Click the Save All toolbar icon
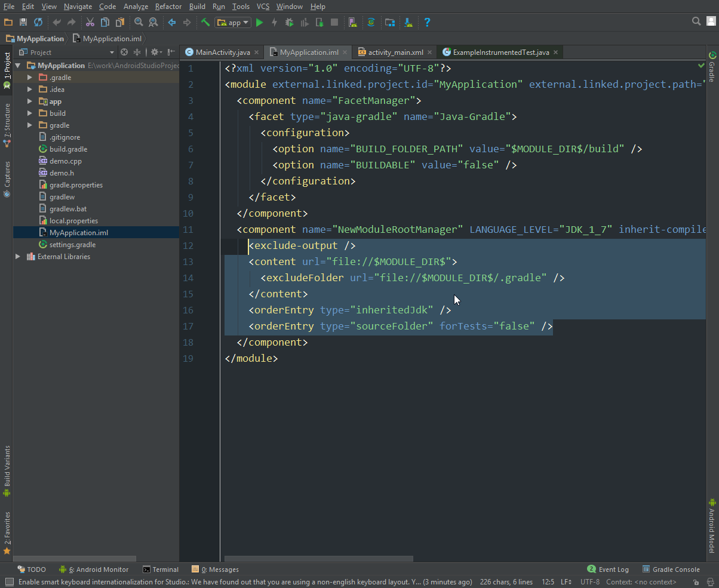Screen dimensions: 719x588 tap(23, 23)
